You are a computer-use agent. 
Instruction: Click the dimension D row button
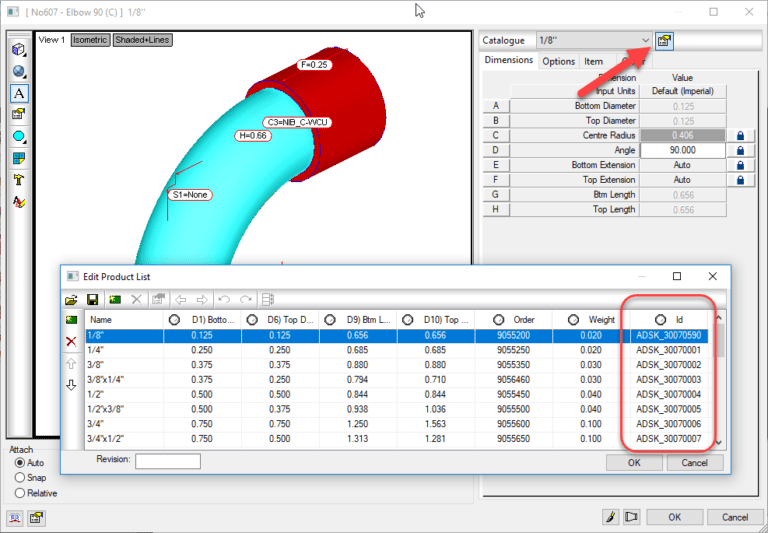pyautogui.click(x=496, y=150)
